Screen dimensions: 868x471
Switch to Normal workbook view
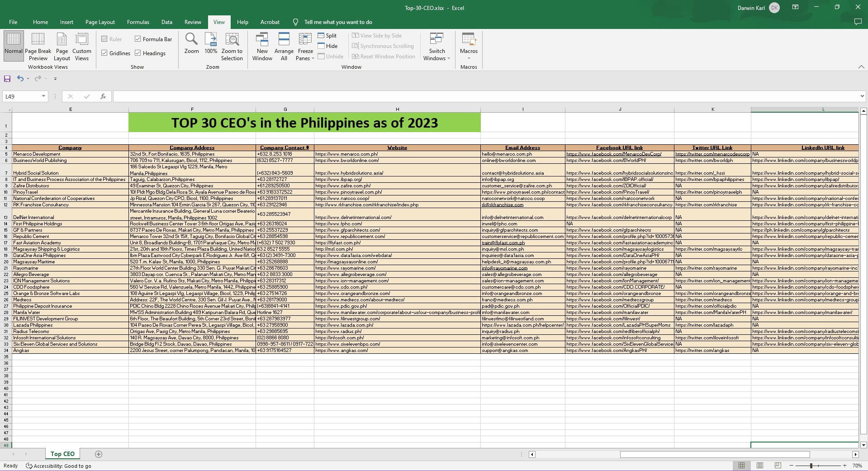click(14, 46)
